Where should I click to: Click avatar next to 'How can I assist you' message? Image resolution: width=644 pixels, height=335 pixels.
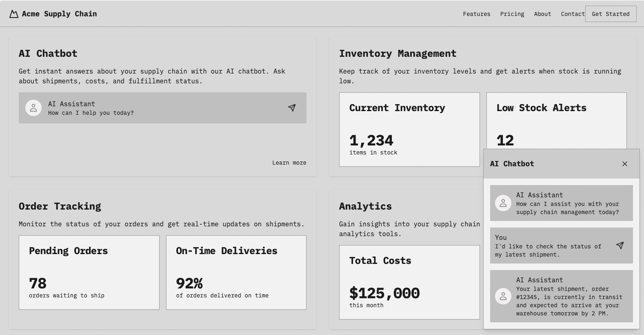point(503,203)
